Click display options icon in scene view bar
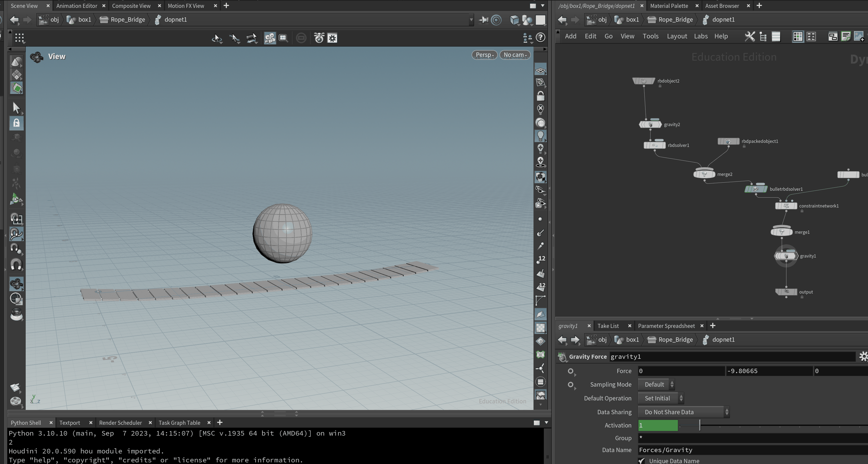The image size is (868, 464). coord(515,20)
